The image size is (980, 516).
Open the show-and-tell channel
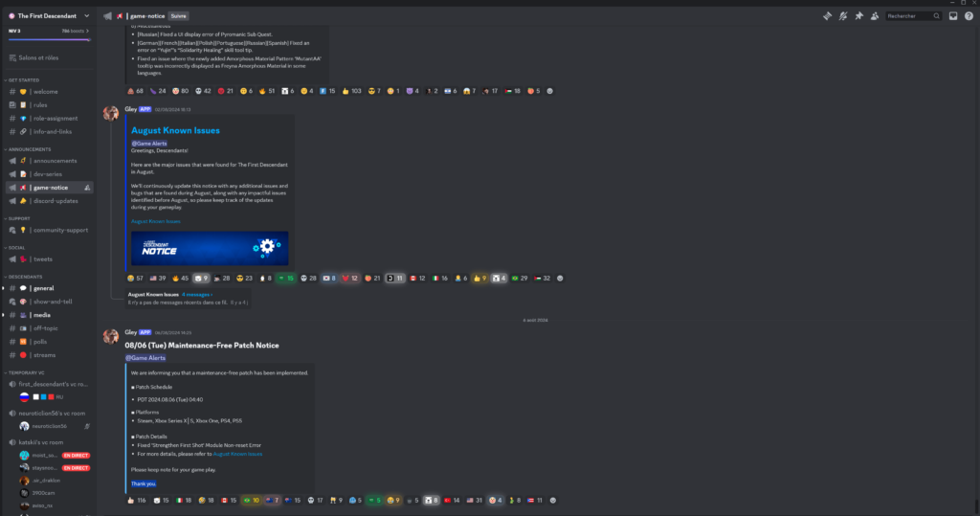click(50, 302)
